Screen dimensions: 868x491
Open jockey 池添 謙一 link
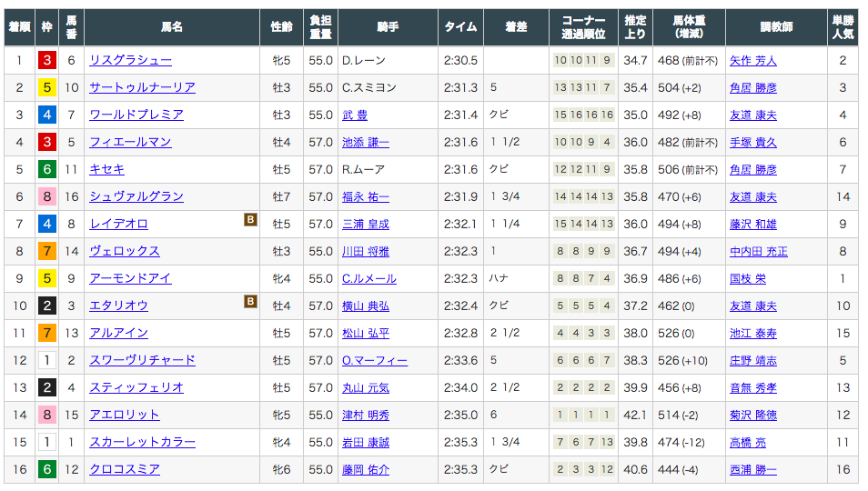[x=366, y=142]
